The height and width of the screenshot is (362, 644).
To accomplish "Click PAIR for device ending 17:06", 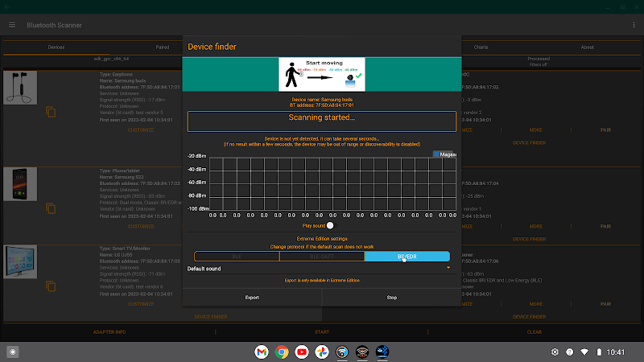I will (x=606, y=304).
